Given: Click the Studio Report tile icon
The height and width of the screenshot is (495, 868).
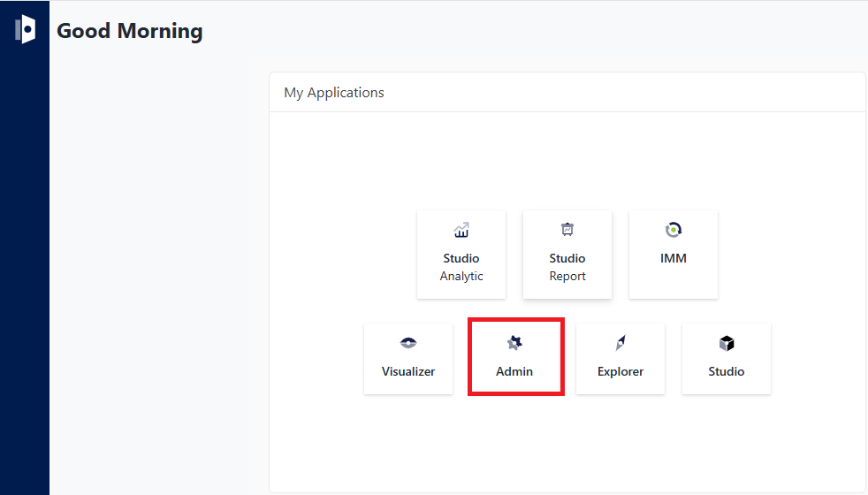Looking at the screenshot, I should [x=567, y=230].
